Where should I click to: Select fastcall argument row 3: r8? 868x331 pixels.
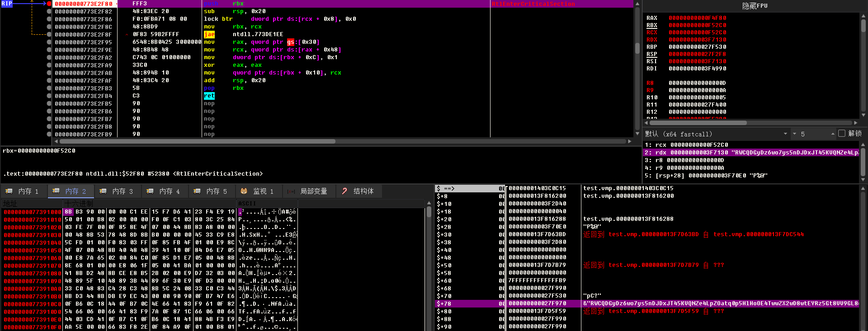tap(751, 160)
